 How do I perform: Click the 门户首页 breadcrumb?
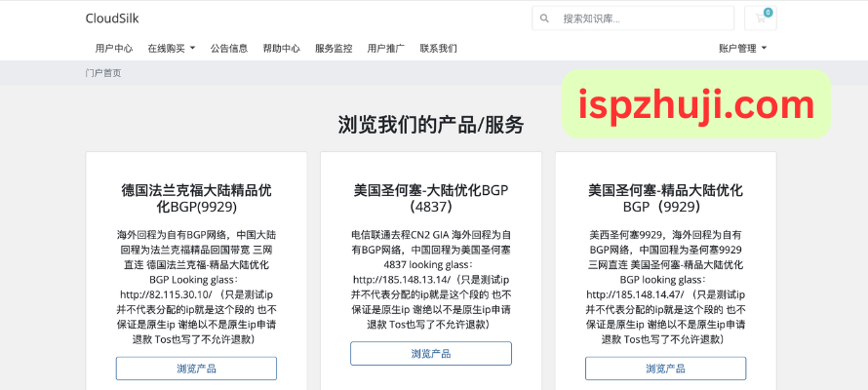103,73
